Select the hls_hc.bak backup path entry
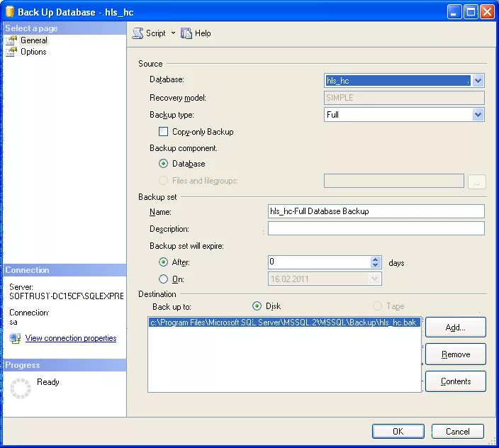499x448 pixels. (284, 323)
